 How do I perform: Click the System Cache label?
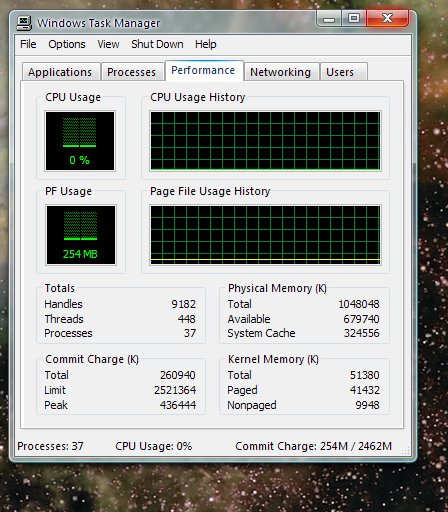click(x=261, y=333)
